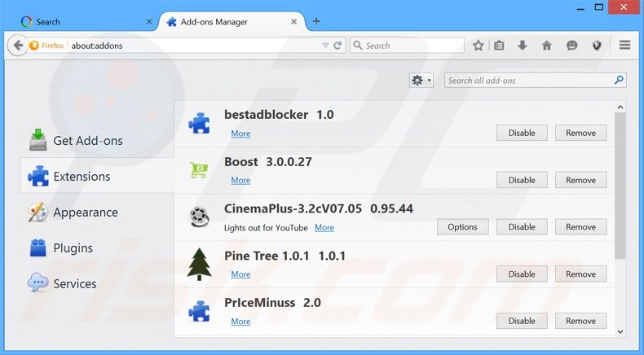Remove the CinemaPlus extension
Screen dimensions: 644x355
(580, 227)
